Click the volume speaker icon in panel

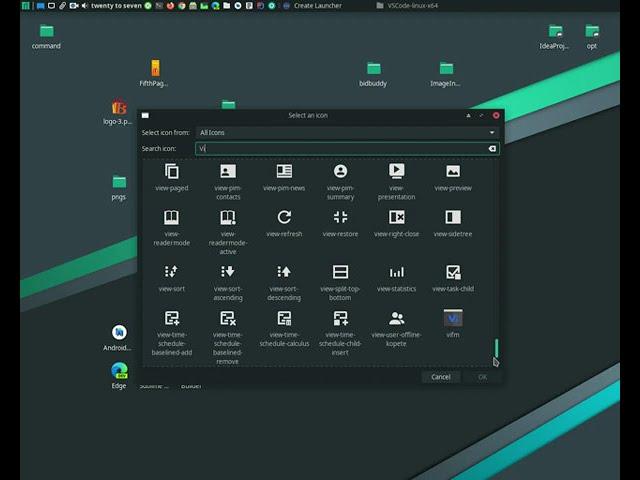point(84,6)
